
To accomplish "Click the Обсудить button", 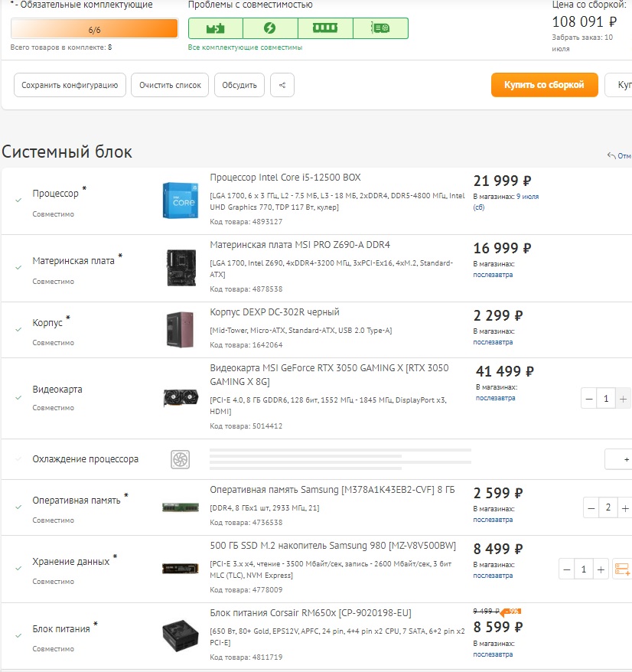I will pos(239,85).
